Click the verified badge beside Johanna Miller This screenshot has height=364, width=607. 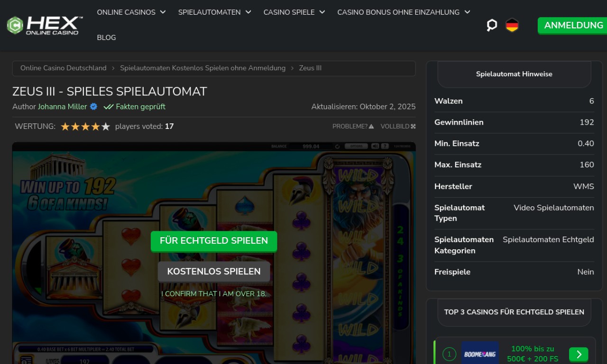click(x=93, y=107)
